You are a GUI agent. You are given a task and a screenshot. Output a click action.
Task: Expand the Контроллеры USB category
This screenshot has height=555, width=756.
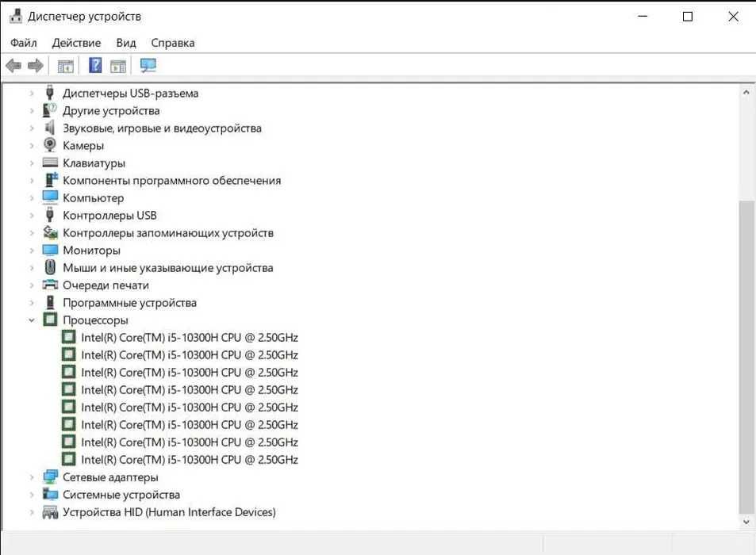(x=32, y=216)
